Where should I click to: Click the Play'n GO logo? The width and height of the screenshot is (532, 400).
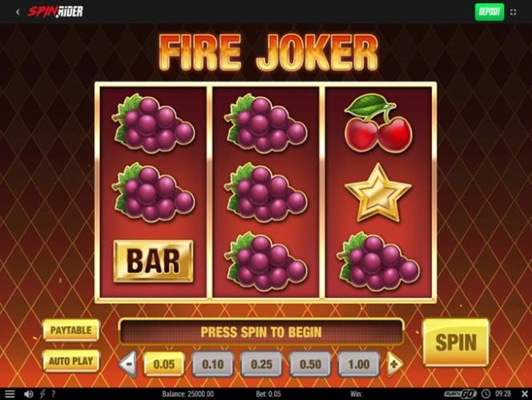(x=461, y=394)
